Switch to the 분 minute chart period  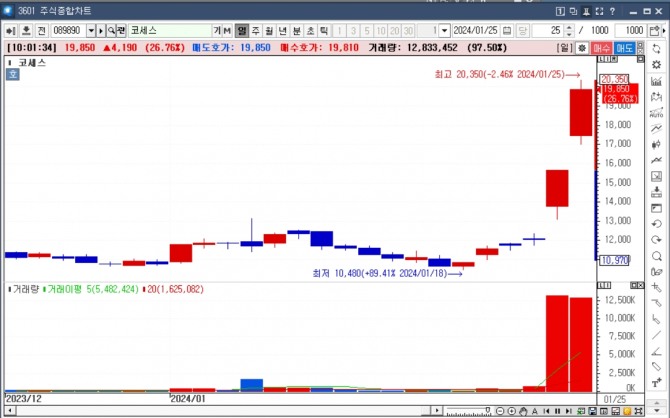297,31
